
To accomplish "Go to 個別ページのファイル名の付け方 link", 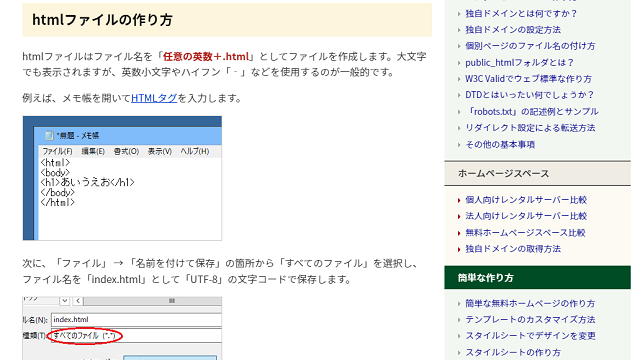I will point(530,46).
